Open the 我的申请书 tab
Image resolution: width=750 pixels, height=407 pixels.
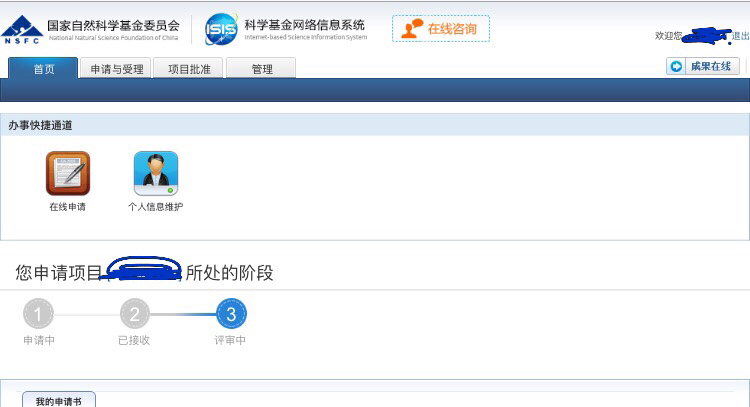pyautogui.click(x=58, y=400)
